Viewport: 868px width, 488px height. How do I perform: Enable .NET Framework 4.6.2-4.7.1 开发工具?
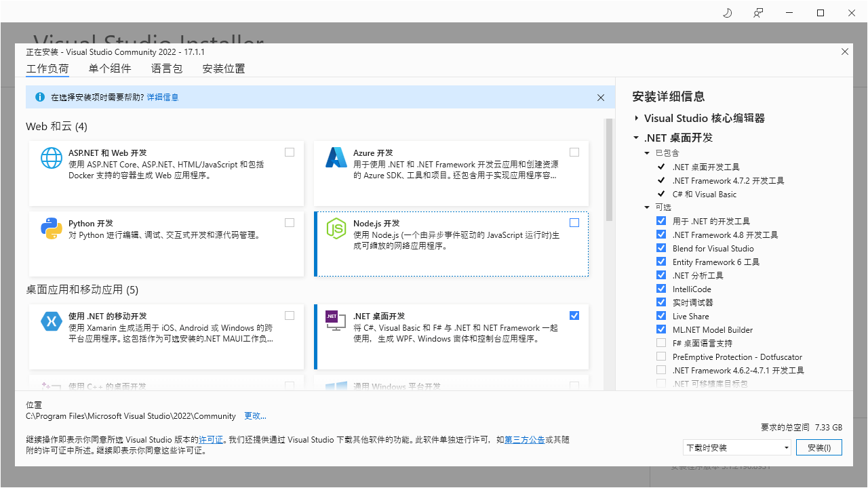pyautogui.click(x=661, y=370)
